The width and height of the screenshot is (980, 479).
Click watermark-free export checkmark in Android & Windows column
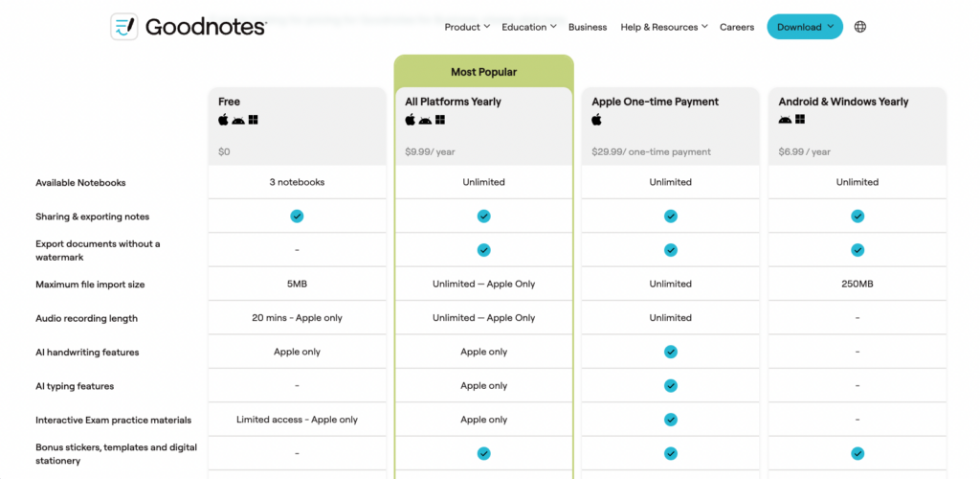pos(857,250)
